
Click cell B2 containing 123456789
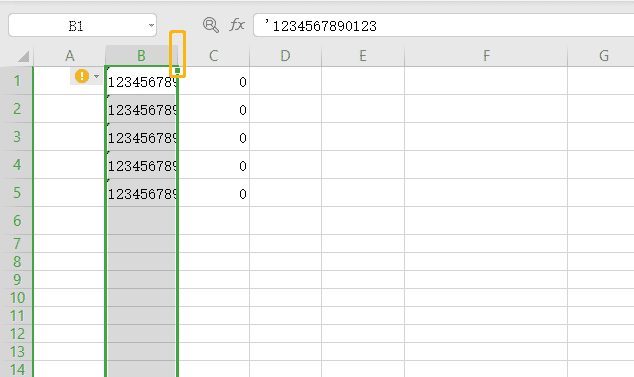pyautogui.click(x=142, y=109)
